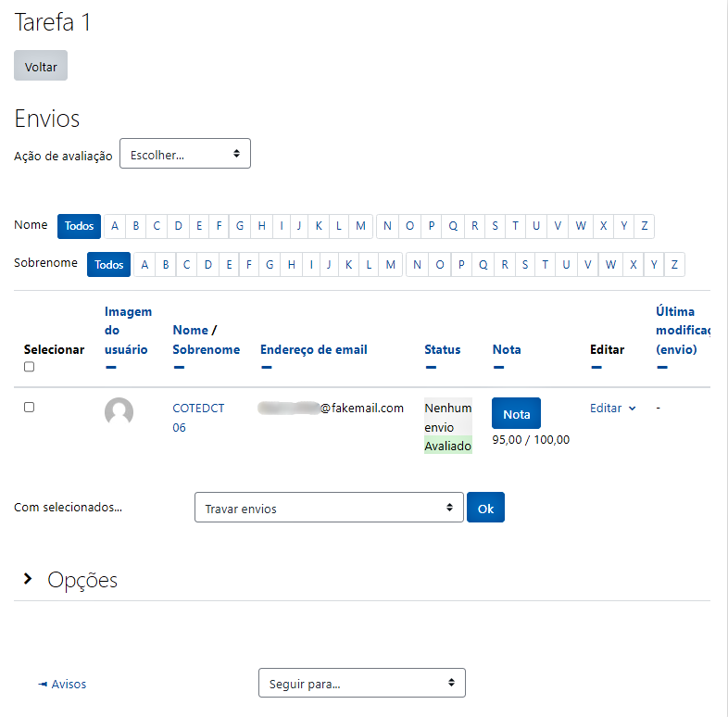
Task: Collapse the Status column using its dash icon
Action: tap(431, 368)
